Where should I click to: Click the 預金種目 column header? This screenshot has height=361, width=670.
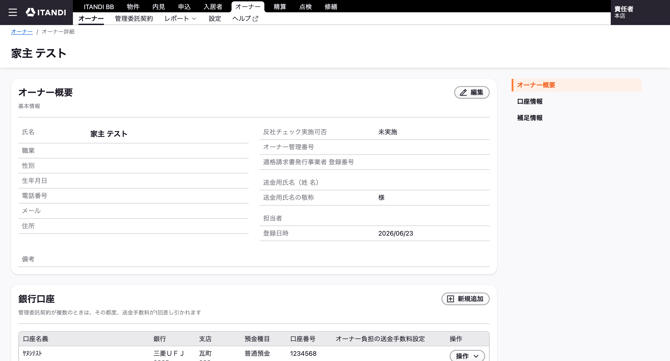coord(257,339)
